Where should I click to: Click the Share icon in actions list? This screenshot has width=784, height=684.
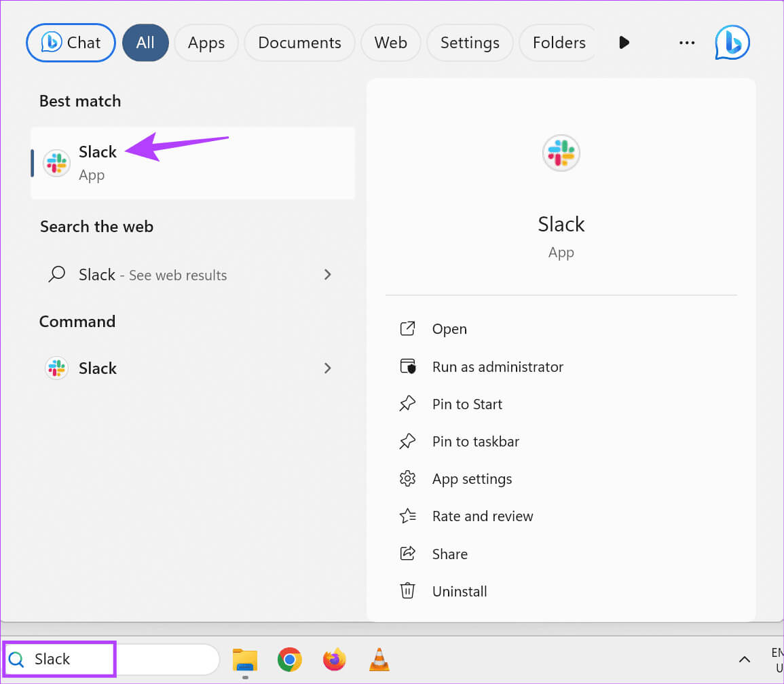[x=407, y=554]
